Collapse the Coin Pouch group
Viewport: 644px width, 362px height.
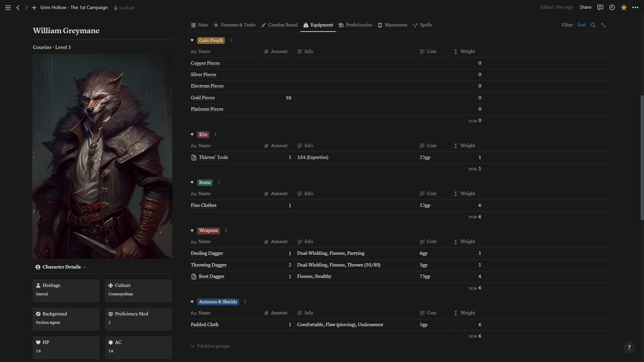pos(192,40)
